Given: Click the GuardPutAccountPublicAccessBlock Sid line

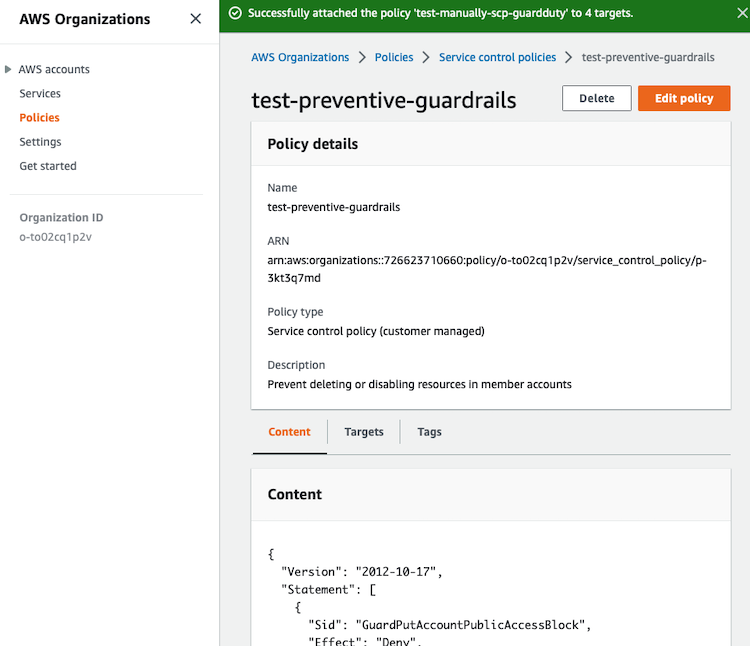Looking at the screenshot, I should click(450, 625).
